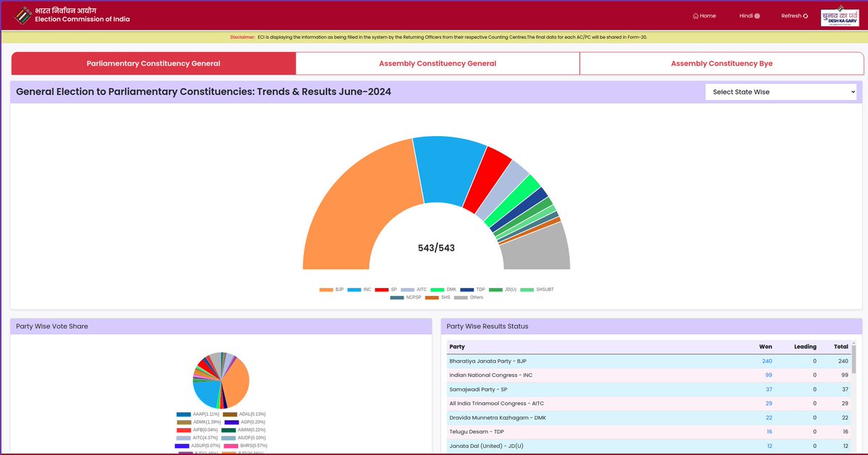The height and width of the screenshot is (455, 868).
Task: Open BJP won count 240 link
Action: (767, 361)
